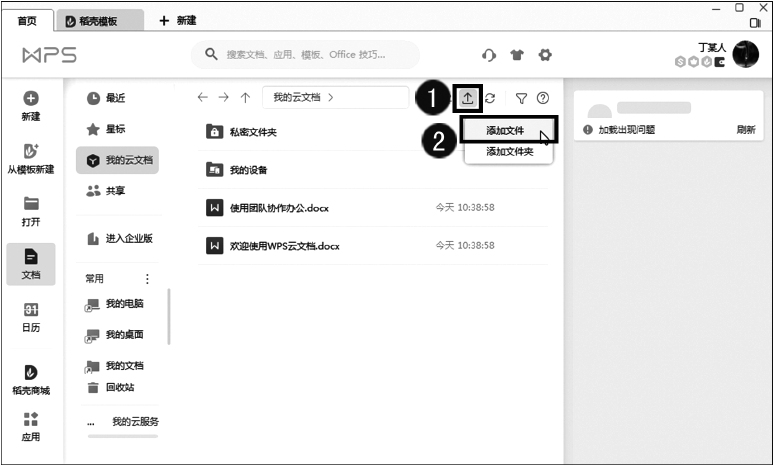The height and width of the screenshot is (466, 776).
Task: Click the 刷新 link in right panel
Action: pos(745,130)
